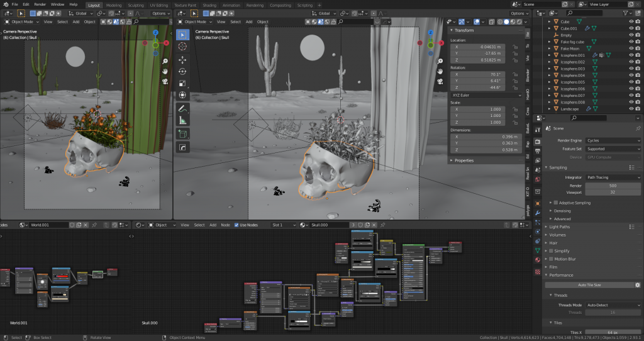Expand the Landscape object in outliner
This screenshot has width=644, height=341.
tap(549, 109)
